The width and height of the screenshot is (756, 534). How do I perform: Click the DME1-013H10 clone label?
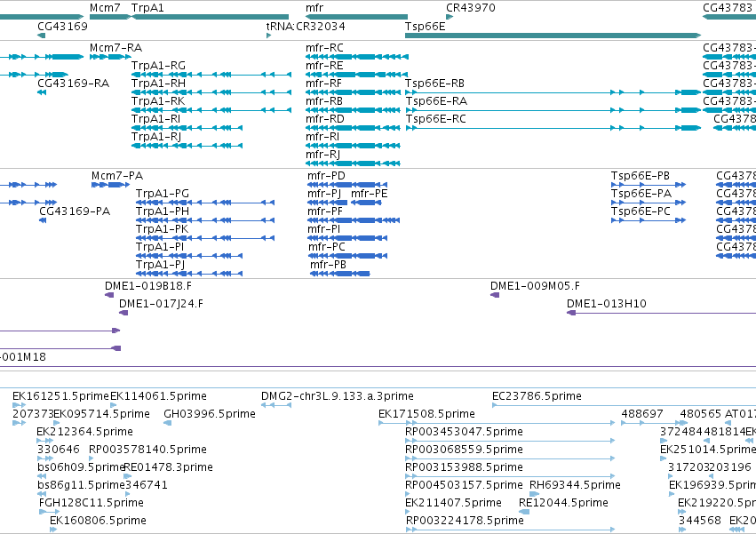(x=607, y=304)
